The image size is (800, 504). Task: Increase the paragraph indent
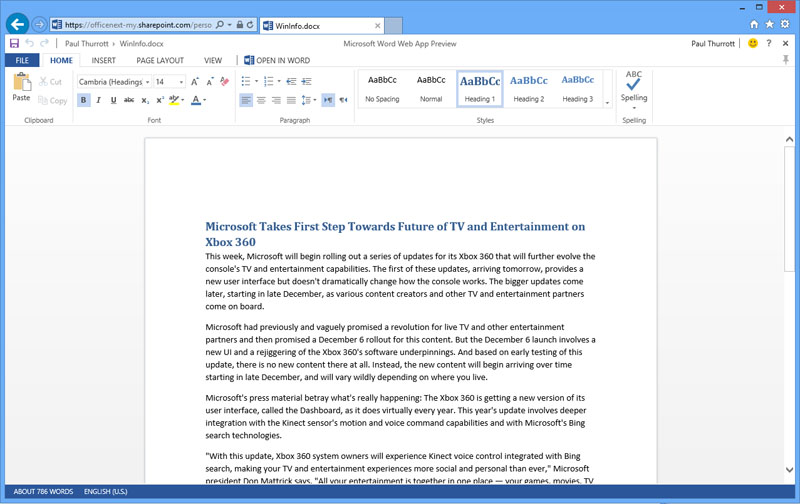(307, 82)
